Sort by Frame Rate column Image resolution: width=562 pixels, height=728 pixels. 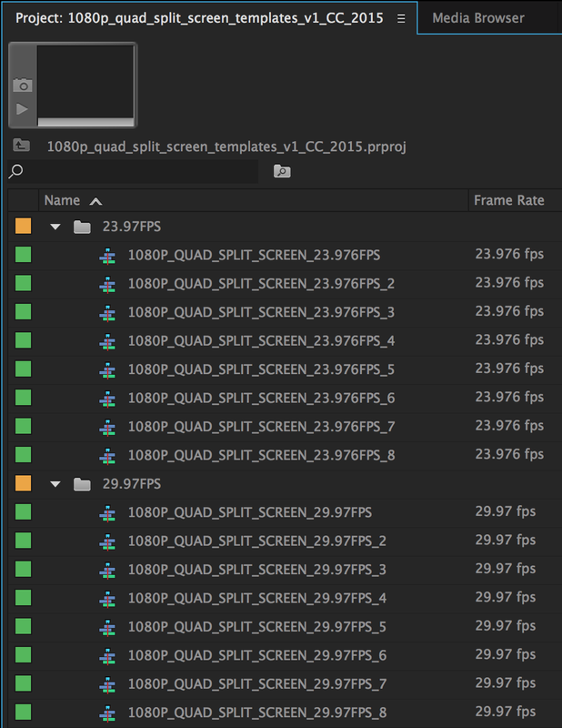(508, 200)
